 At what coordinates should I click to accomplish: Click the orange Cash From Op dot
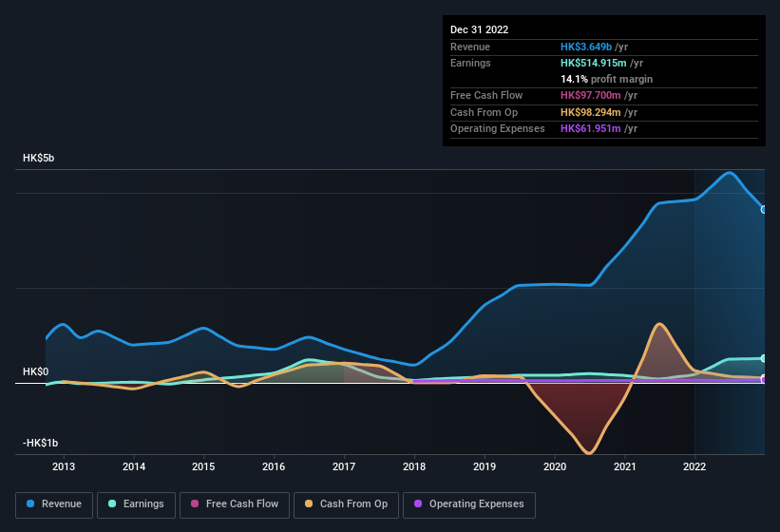310,503
